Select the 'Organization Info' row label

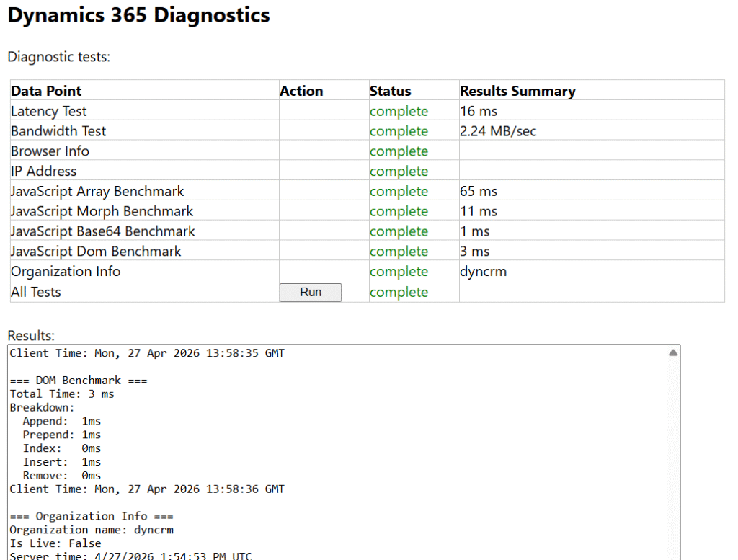(66, 272)
